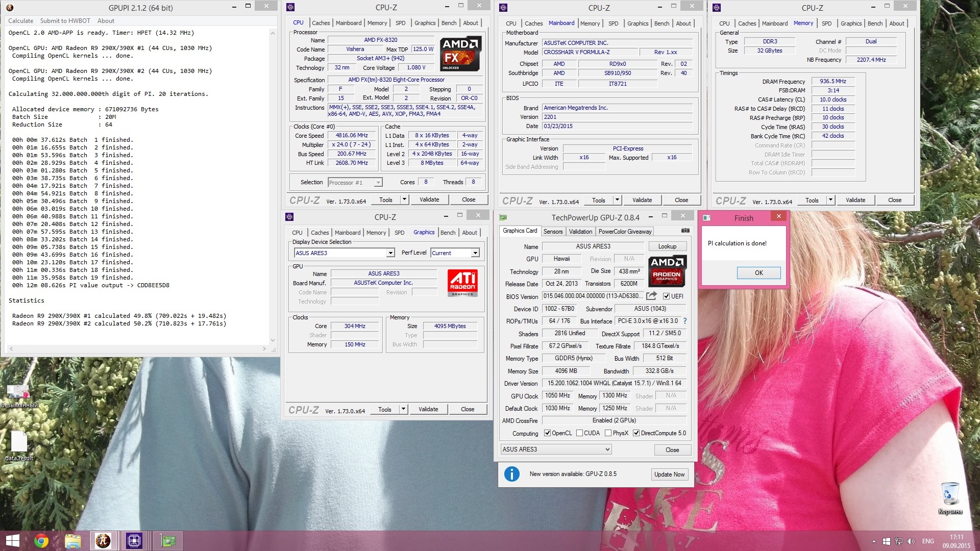The width and height of the screenshot is (980, 551).
Task: Toggle the UEFI checkbox in GPU-Z
Action: (666, 296)
